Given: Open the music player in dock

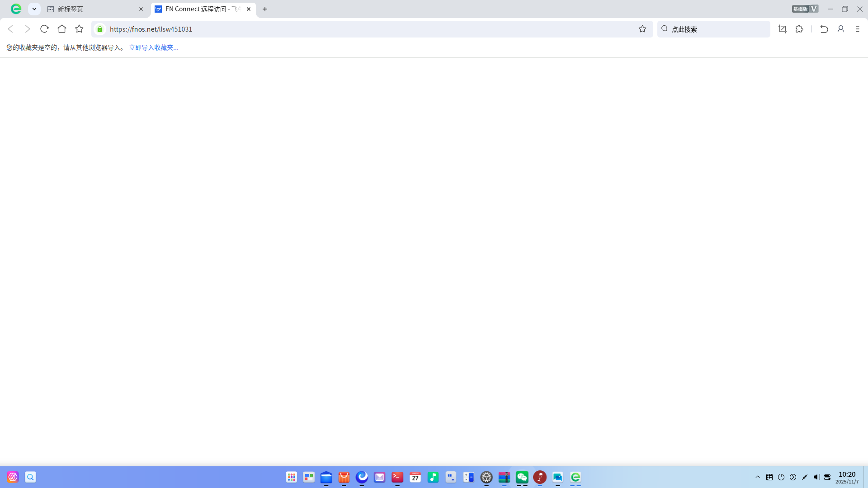Looking at the screenshot, I should coord(433,477).
